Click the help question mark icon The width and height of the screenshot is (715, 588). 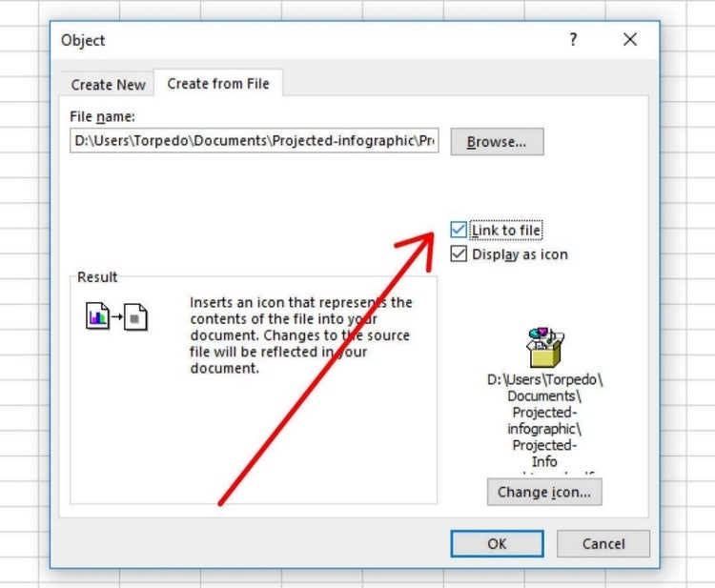point(573,40)
